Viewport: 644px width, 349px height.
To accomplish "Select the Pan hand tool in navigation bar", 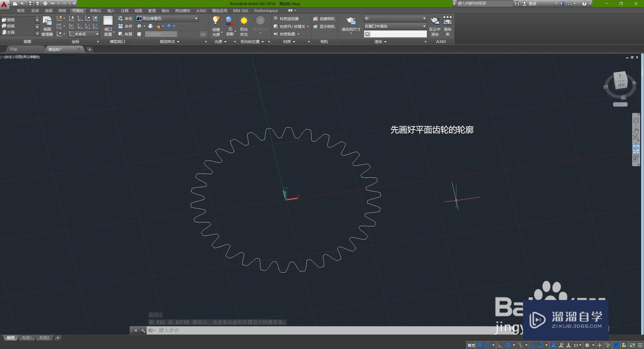I will pyautogui.click(x=636, y=131).
